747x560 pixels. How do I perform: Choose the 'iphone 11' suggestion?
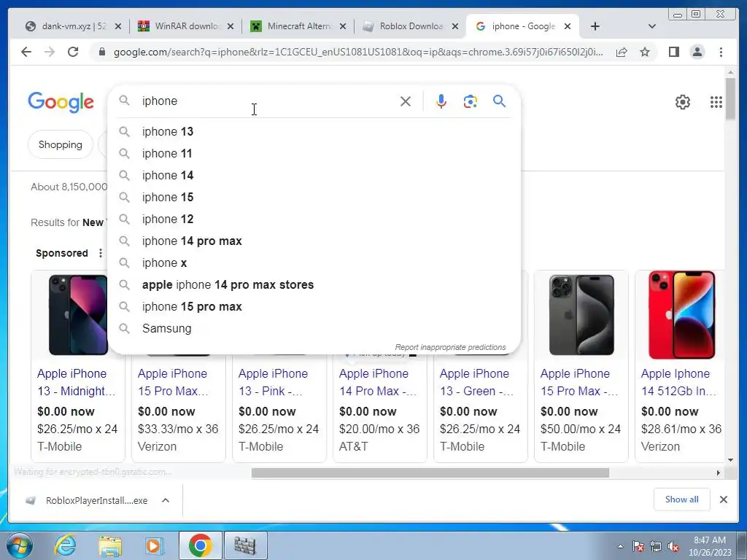[314, 153]
